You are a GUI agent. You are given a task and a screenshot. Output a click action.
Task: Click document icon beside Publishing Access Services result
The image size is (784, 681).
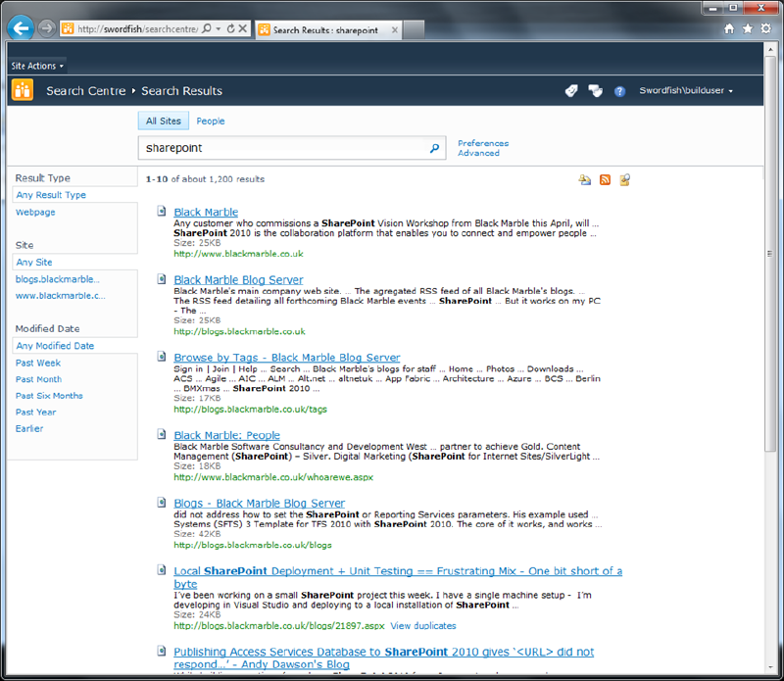[x=162, y=651]
